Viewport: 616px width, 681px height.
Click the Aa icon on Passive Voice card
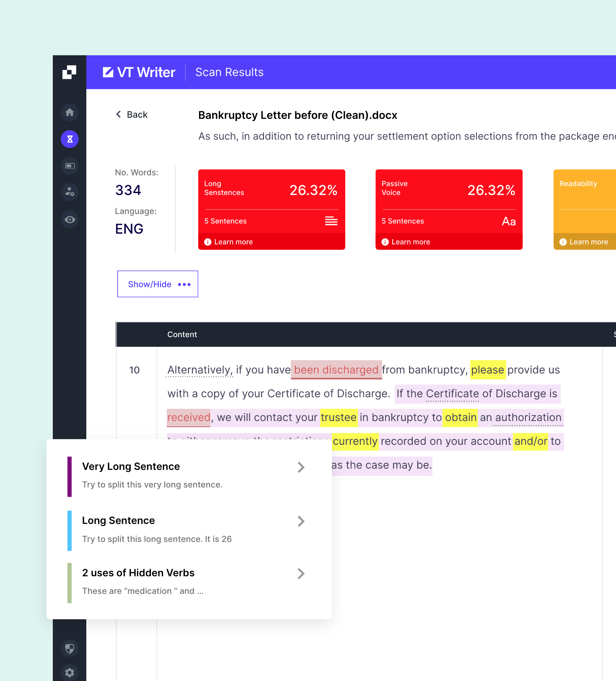click(x=509, y=221)
